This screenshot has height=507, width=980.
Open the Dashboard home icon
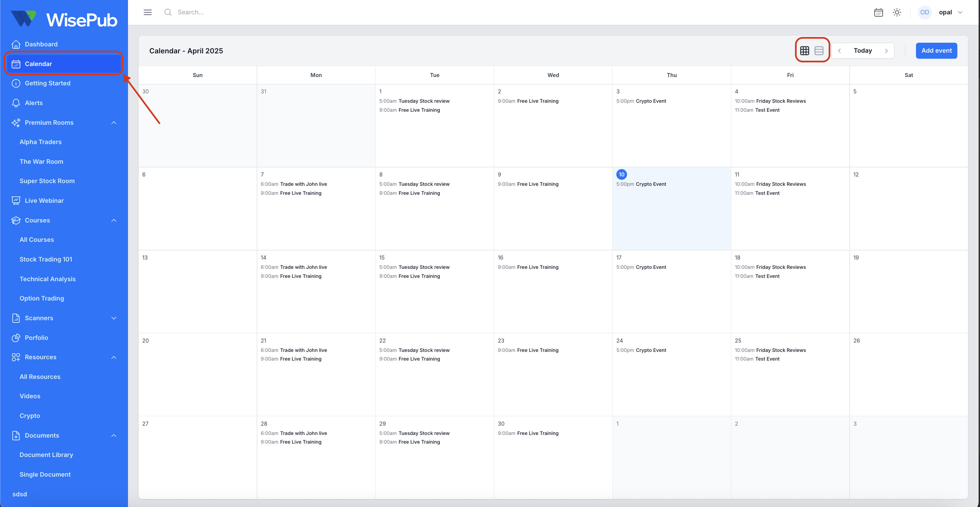[16, 44]
